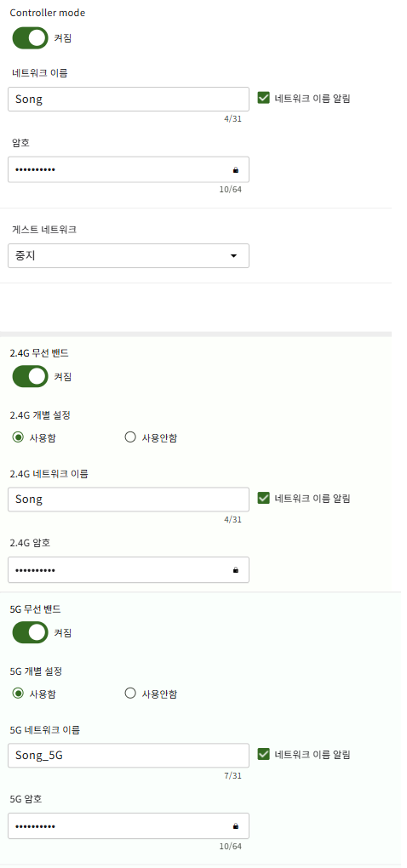
Task: Click the 2.4G network name field
Action: 129,500
